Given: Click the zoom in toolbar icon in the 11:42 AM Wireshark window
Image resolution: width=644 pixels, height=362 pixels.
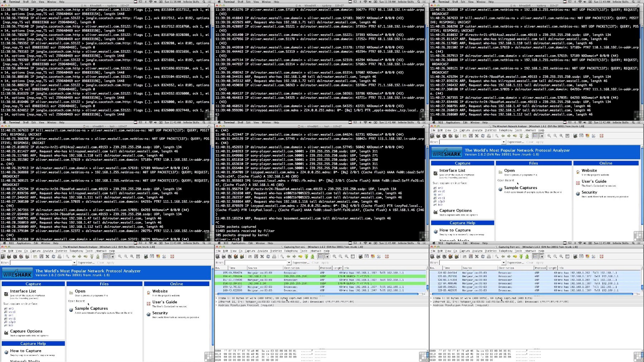Looking at the screenshot, I should 549,136.
